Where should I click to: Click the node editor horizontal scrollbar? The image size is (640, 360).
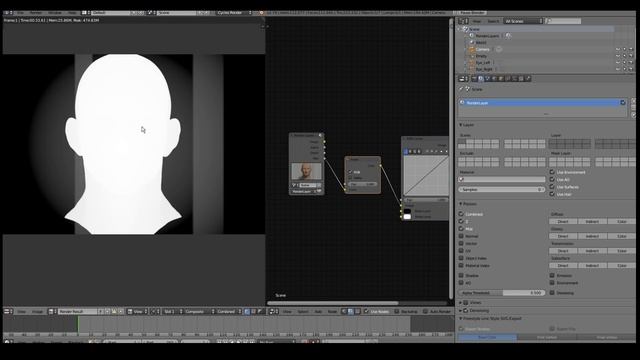(333, 303)
